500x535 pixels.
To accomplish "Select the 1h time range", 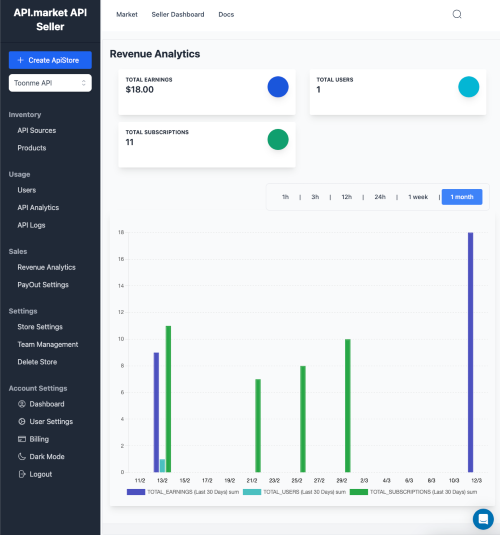I will point(285,197).
